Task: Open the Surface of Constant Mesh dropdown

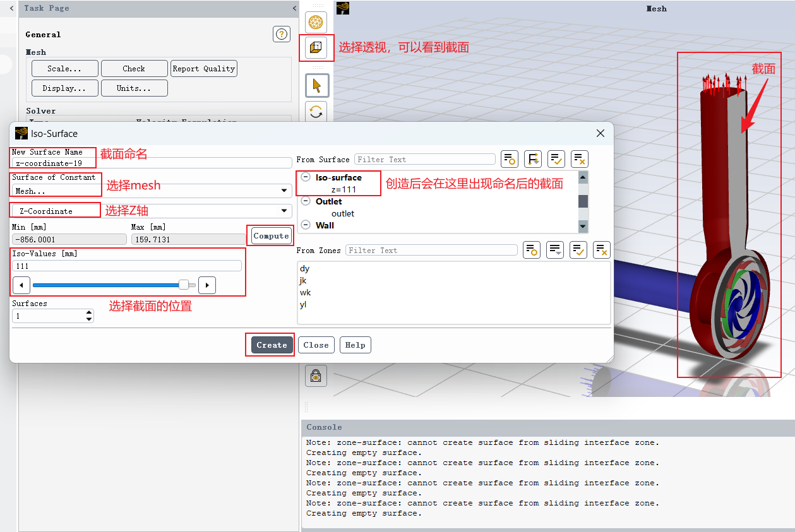Action: click(152, 191)
